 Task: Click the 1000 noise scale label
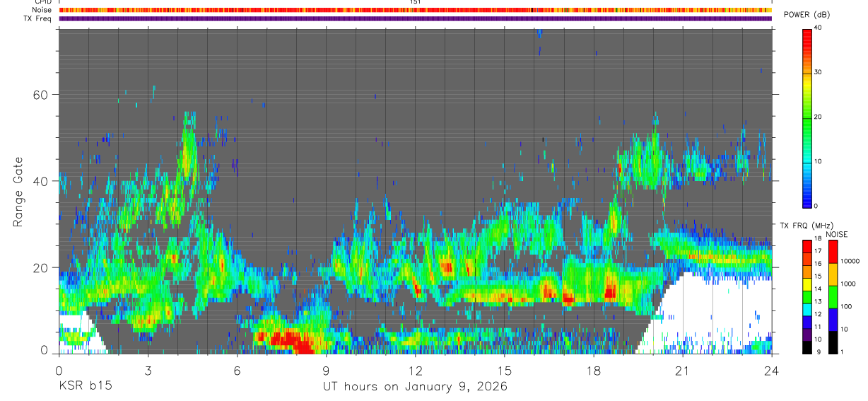pyautogui.click(x=848, y=284)
